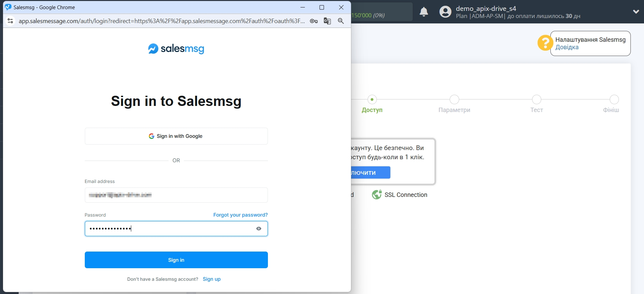The width and height of the screenshot is (644, 294).
Task: Open the user avatar icon in ApiX-Drive header
Action: (445, 12)
